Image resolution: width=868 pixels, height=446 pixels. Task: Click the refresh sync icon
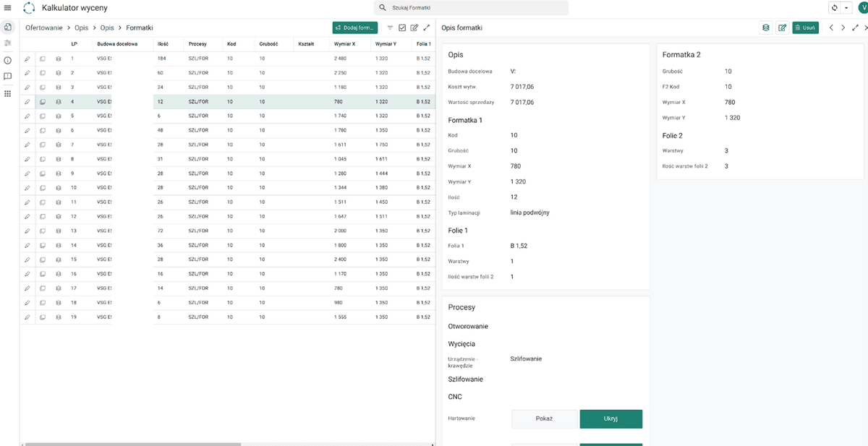click(835, 7)
